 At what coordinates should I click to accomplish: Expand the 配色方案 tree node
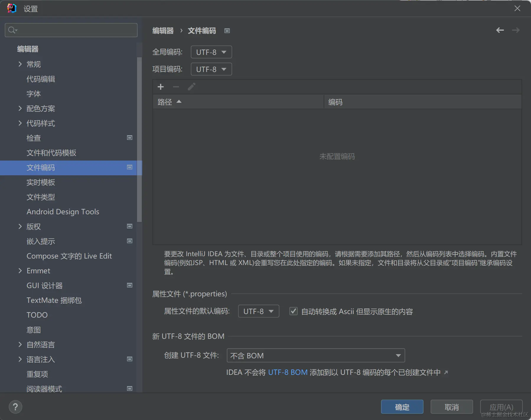click(20, 108)
